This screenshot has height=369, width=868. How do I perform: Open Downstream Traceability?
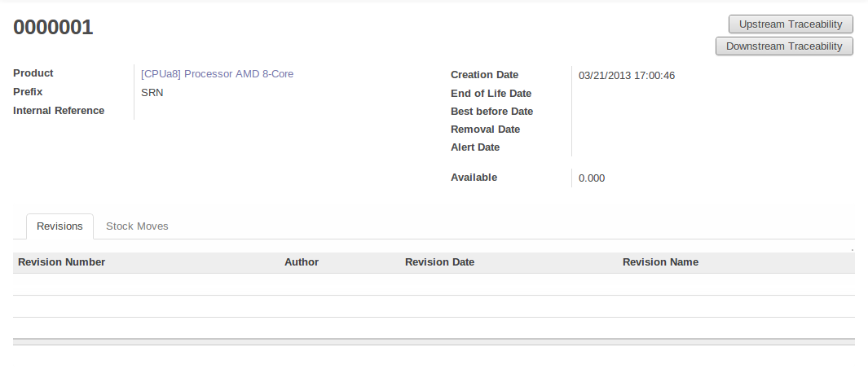783,46
